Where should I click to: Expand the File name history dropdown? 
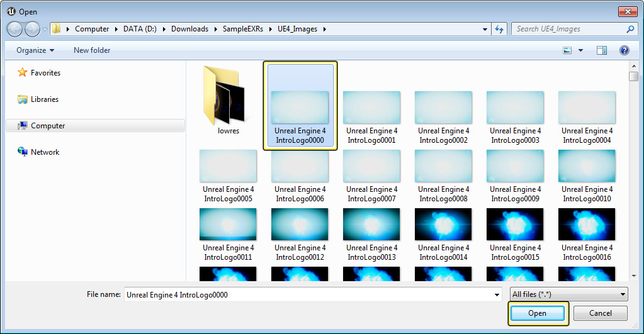coord(497,294)
